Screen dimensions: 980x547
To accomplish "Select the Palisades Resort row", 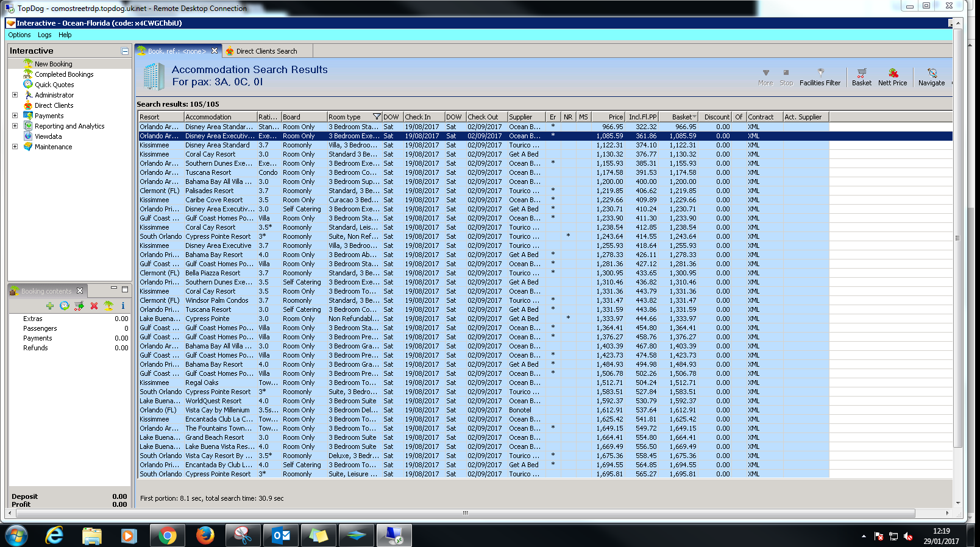I will [484, 191].
